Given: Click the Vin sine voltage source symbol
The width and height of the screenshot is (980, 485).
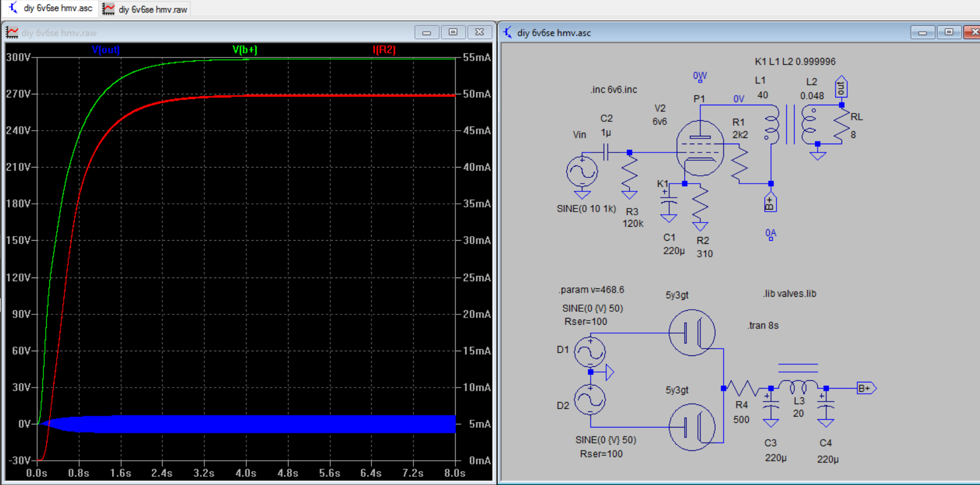Looking at the screenshot, I should (582, 172).
